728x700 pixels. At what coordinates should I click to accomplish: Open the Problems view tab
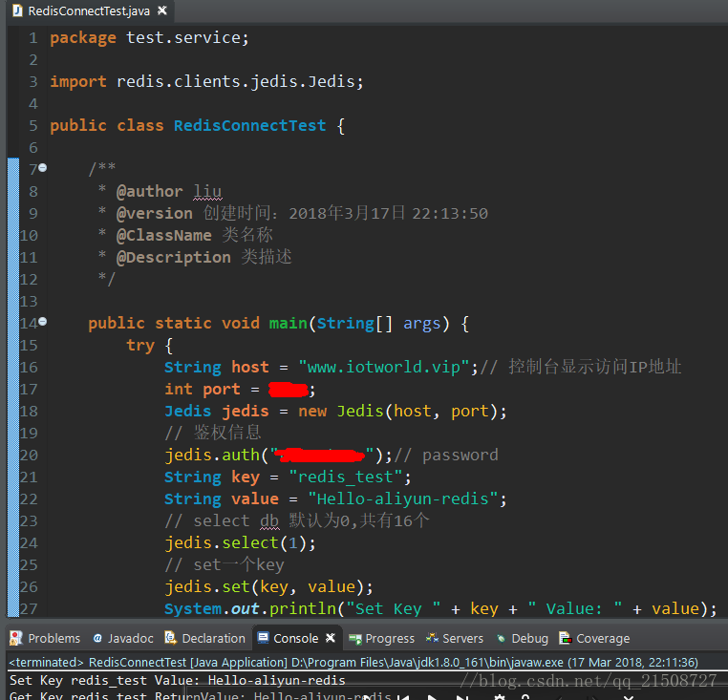(x=45, y=638)
